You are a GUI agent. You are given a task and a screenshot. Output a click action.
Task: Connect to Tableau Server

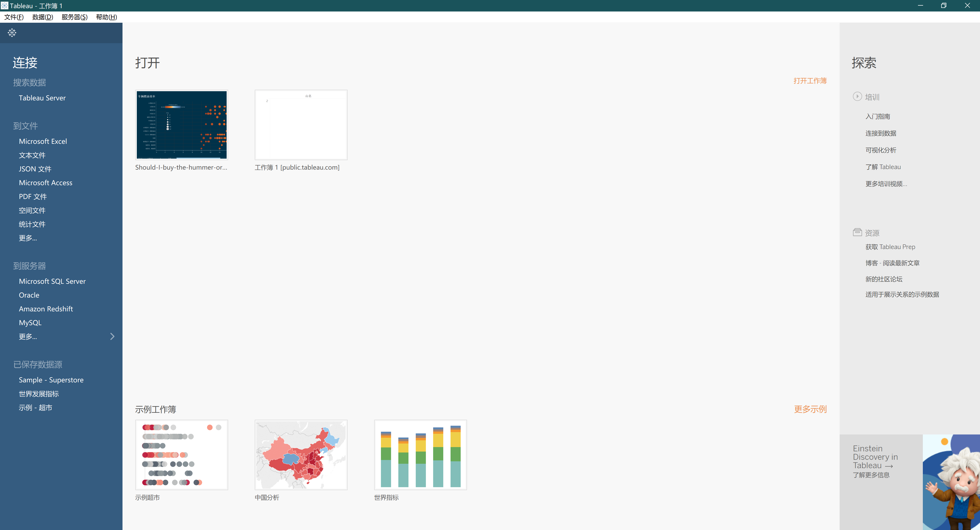(x=42, y=98)
